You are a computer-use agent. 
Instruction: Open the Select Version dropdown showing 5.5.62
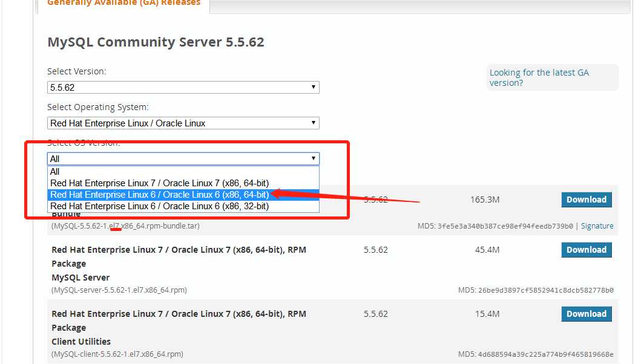183,88
